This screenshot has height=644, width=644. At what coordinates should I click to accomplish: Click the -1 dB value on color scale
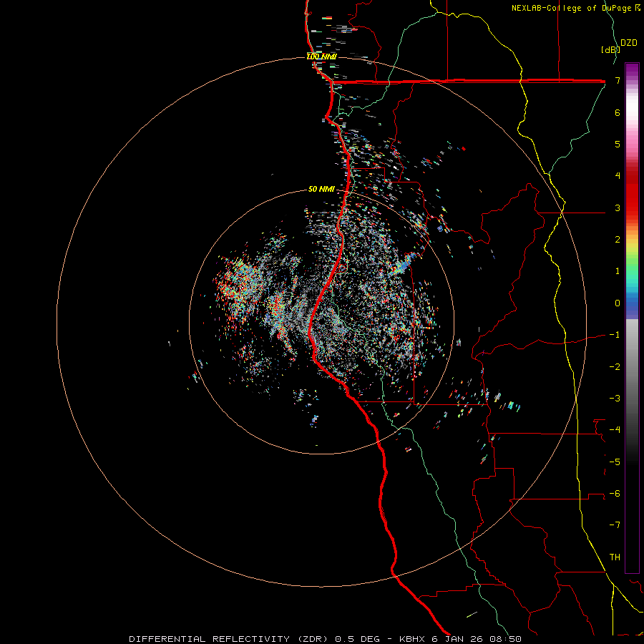pyautogui.click(x=615, y=335)
